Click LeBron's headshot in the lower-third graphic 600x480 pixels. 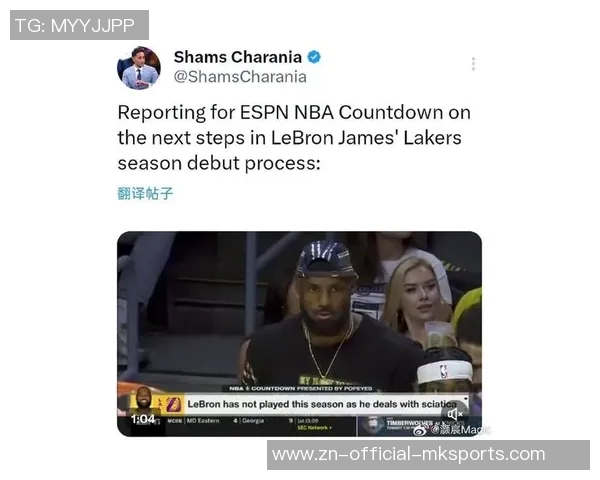click(x=143, y=399)
